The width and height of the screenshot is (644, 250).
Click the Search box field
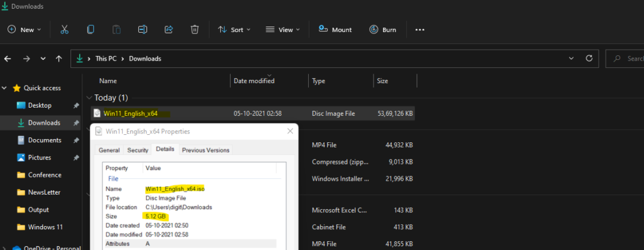(625, 59)
